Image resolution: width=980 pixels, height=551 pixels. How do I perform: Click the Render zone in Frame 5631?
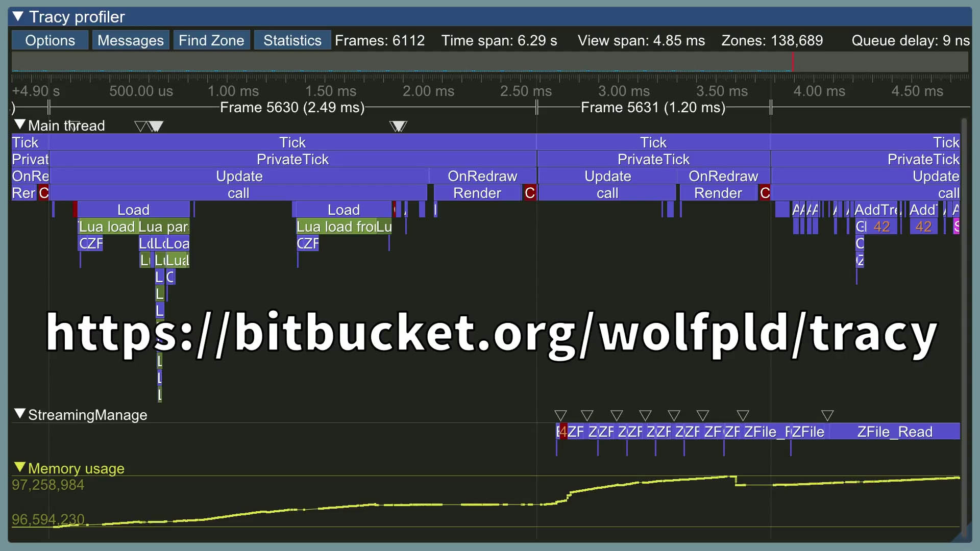[x=718, y=193]
